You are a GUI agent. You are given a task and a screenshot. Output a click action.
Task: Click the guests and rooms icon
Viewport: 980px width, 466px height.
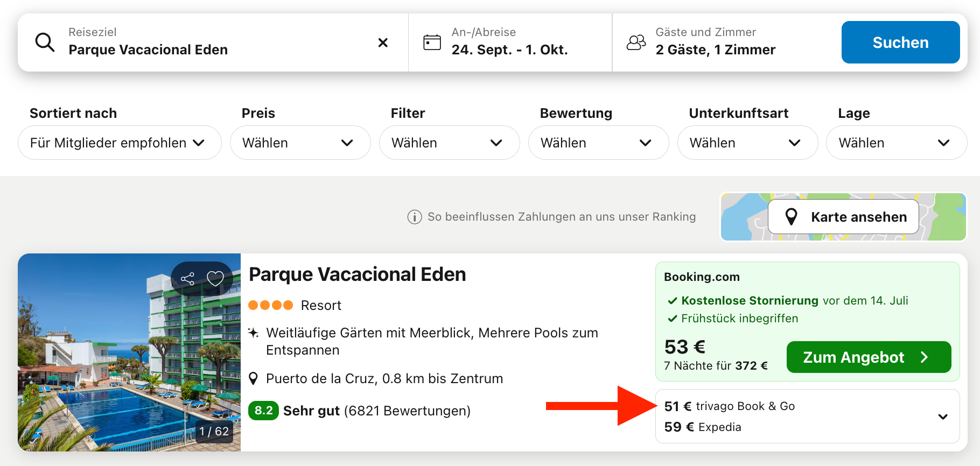(636, 42)
